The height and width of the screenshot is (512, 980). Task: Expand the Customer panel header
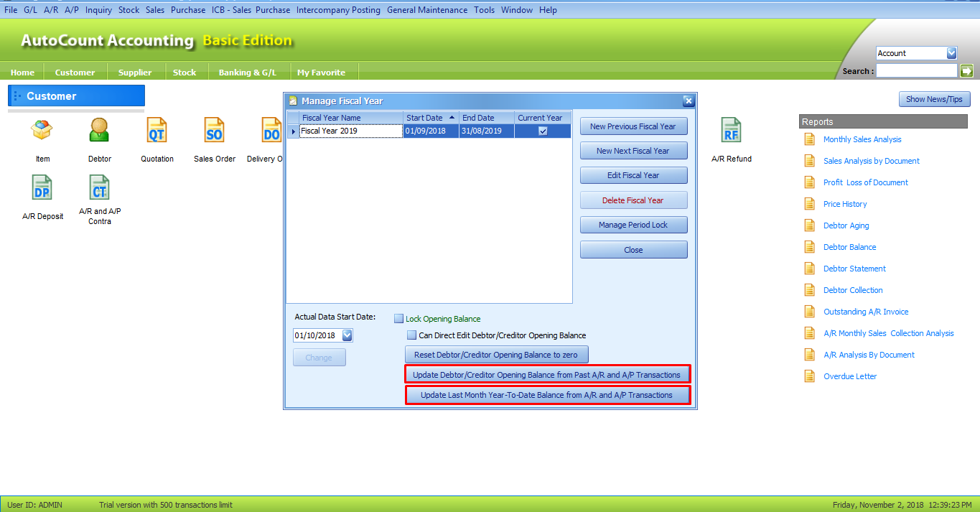[x=76, y=96]
